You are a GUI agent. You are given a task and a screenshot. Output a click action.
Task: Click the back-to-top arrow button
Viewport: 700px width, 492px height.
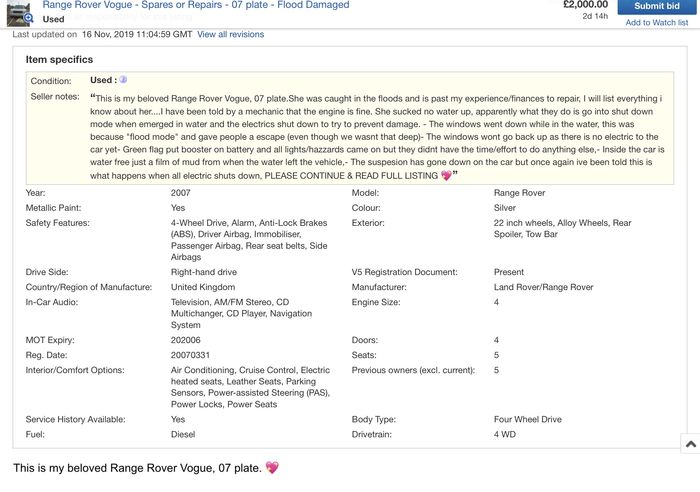point(691,444)
